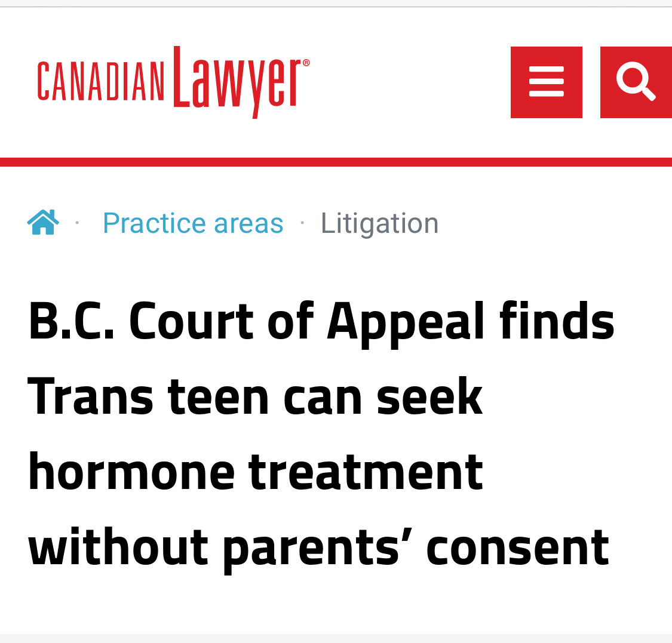Expand the site menu with three-line button
The image size is (672, 643).
click(x=546, y=82)
